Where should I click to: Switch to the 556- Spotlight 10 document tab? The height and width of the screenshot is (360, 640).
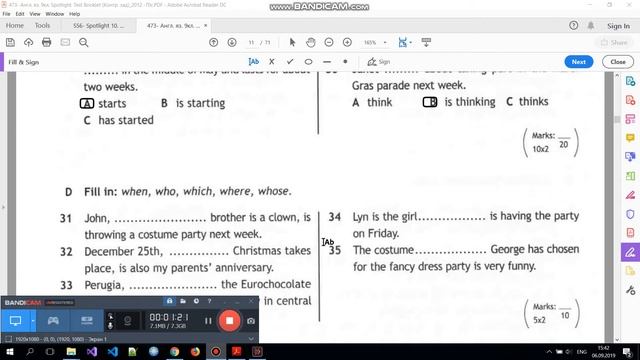point(98,25)
